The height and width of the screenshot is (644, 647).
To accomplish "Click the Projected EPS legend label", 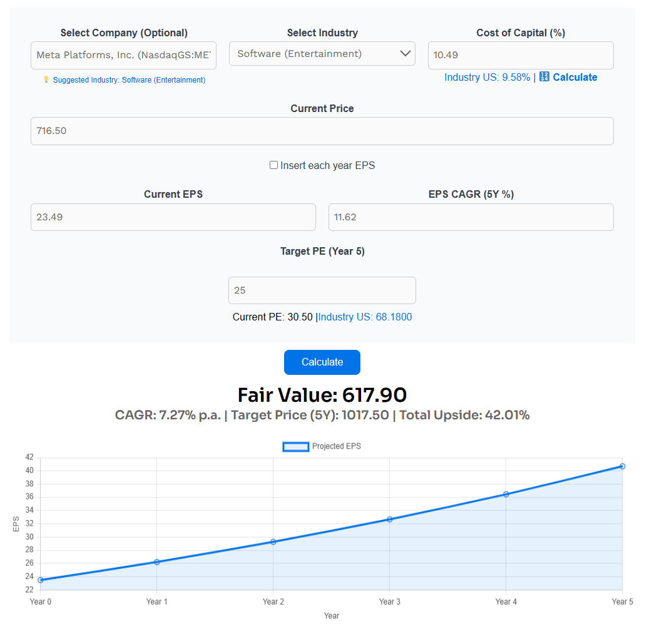I will [x=336, y=446].
